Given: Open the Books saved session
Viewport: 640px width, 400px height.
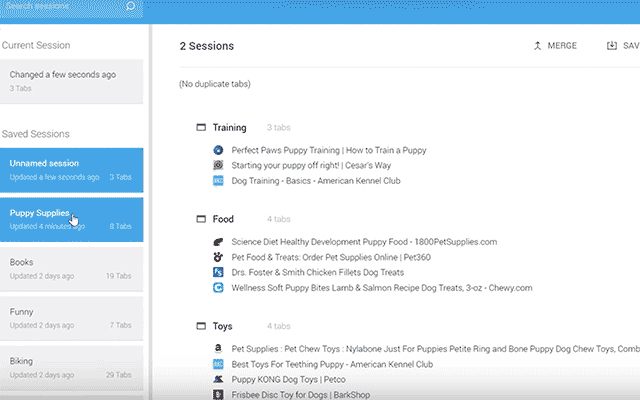Looking at the screenshot, I should (x=72, y=268).
